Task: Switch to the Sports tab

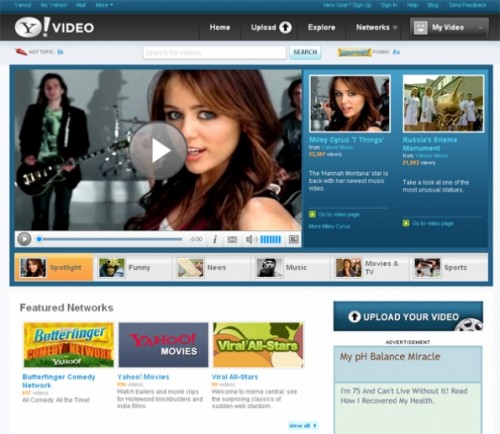Action: 448,267
